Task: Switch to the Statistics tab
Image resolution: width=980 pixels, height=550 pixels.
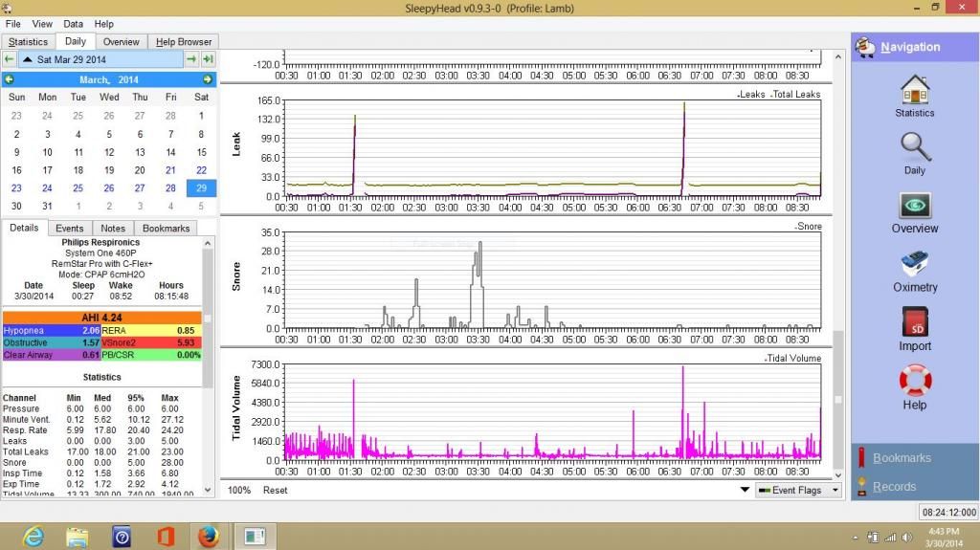Action: (x=28, y=42)
